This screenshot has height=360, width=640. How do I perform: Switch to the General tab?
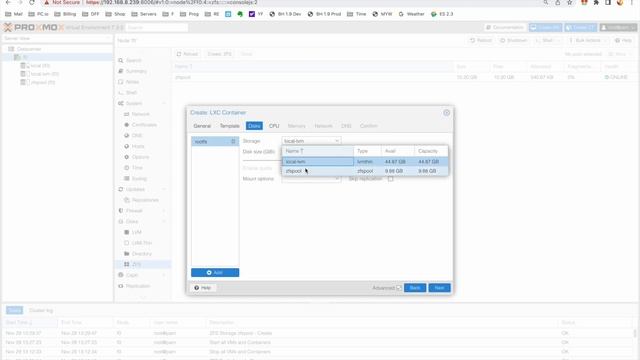[x=202, y=126]
